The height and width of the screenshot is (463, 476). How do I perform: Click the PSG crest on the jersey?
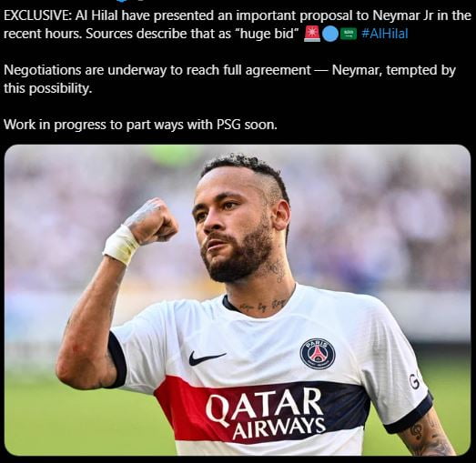coord(318,354)
